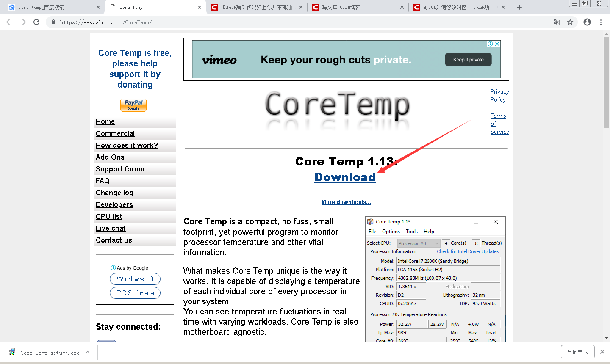This screenshot has width=610, height=364.
Task: Open the translate page icon in address bar
Action: click(556, 22)
